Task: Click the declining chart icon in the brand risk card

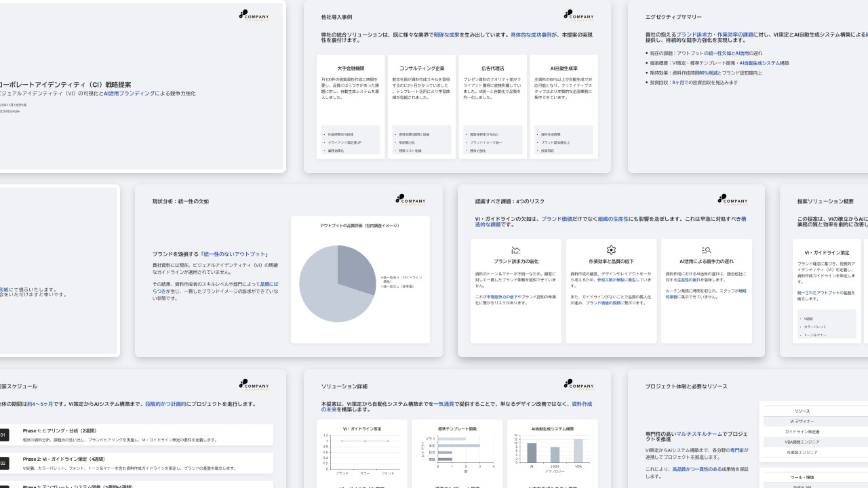Action: pos(516,250)
